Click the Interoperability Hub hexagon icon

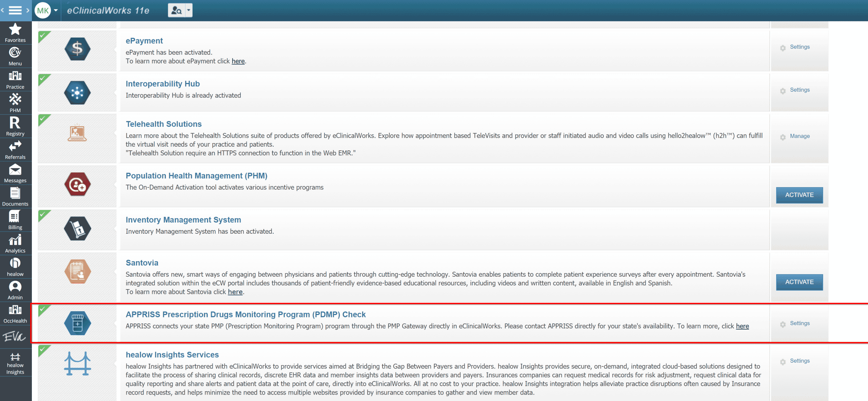click(x=77, y=92)
